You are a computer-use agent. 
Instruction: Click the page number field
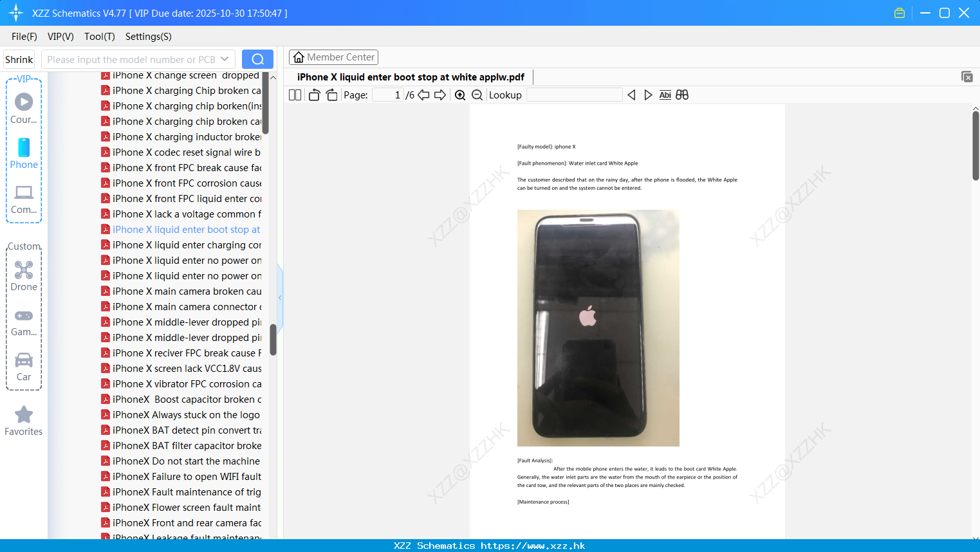(x=388, y=95)
